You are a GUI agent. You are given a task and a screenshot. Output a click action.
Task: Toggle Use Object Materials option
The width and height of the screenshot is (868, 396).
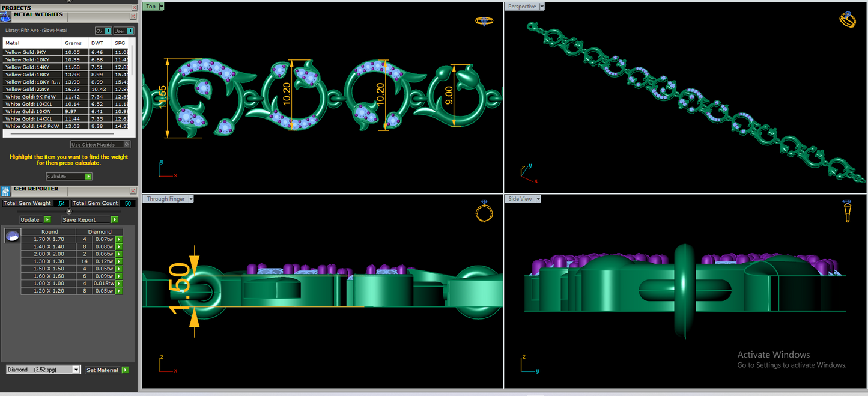[100, 144]
